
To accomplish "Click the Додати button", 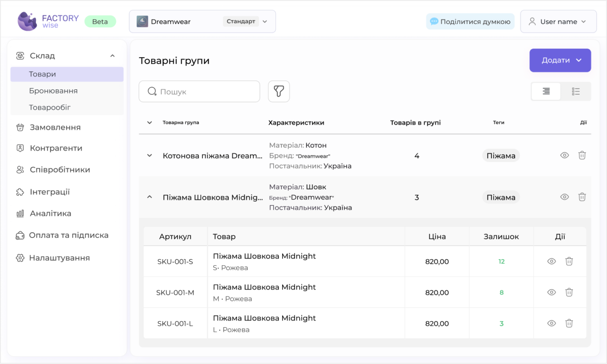I will pyautogui.click(x=560, y=60).
